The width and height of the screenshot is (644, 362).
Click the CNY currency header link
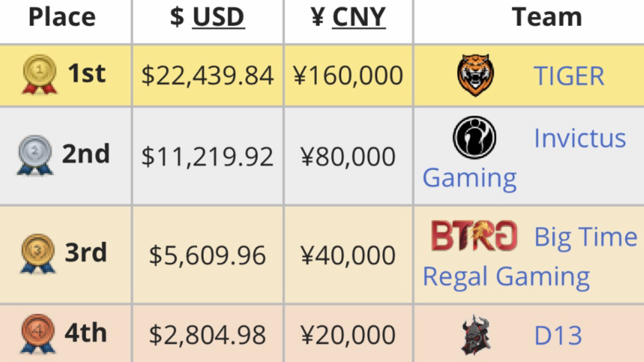359,17
